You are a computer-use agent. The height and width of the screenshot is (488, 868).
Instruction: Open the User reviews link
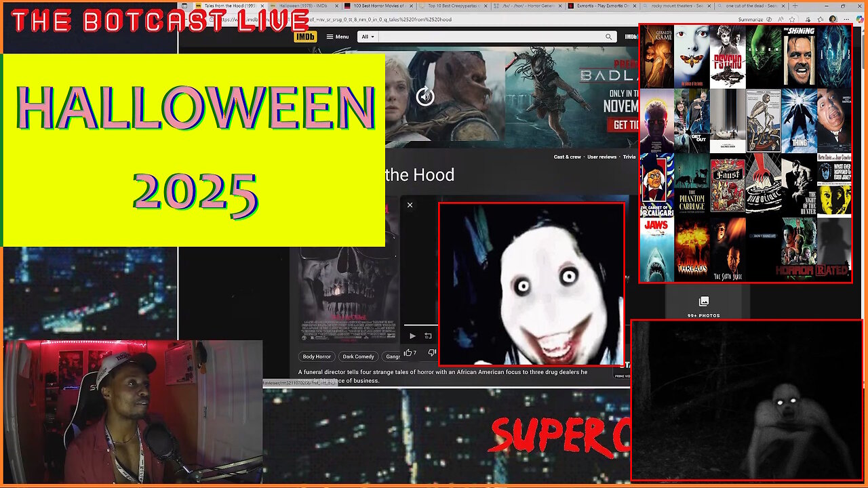coord(601,157)
